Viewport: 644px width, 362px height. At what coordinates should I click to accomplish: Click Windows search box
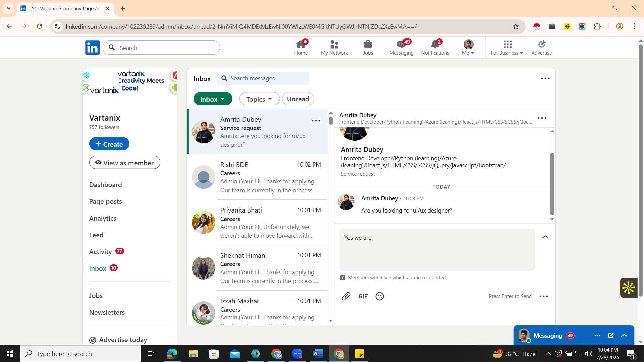coord(80,354)
